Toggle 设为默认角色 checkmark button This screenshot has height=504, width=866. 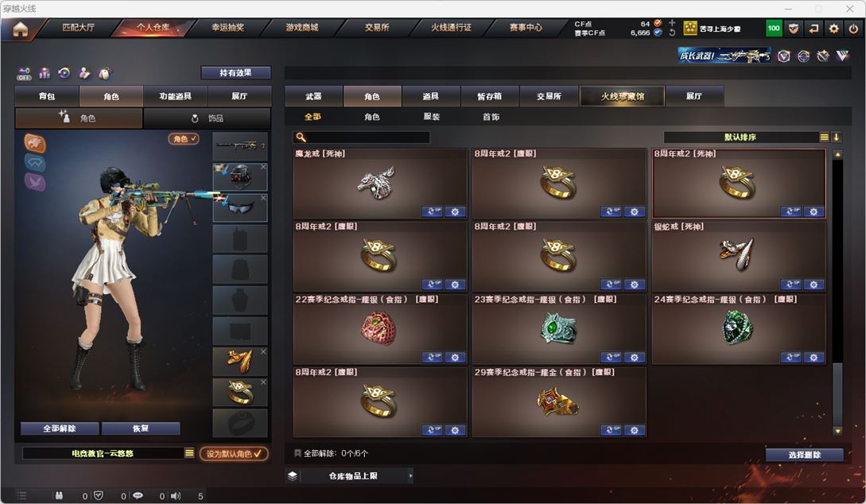coord(234,454)
